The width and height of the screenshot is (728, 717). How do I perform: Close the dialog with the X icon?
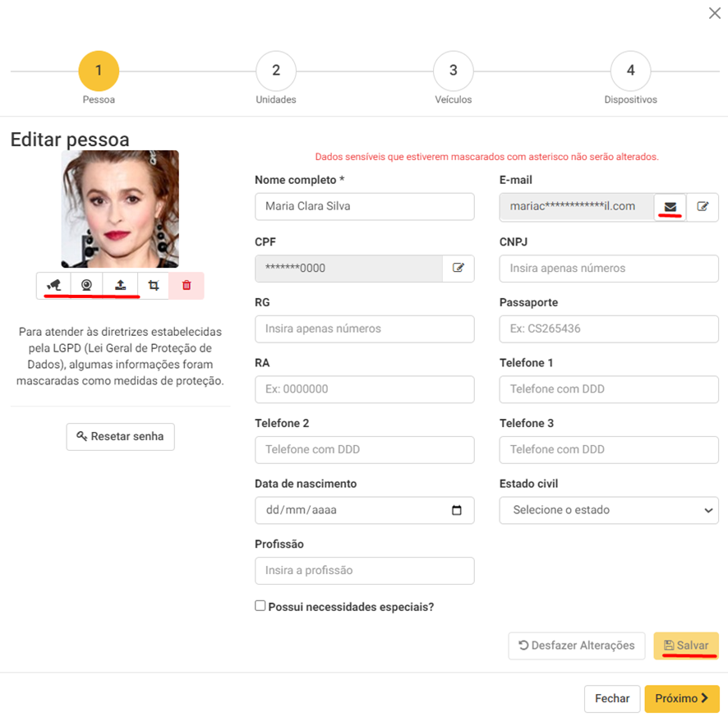[x=715, y=13]
